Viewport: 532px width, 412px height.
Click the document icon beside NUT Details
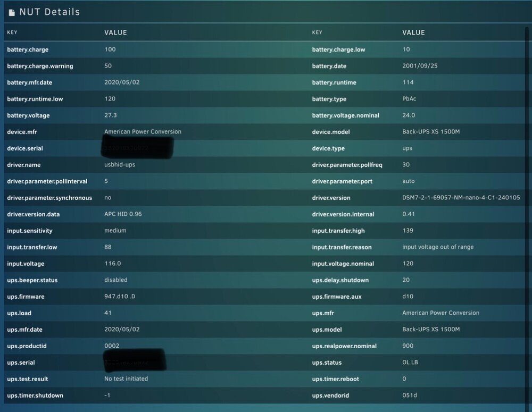tap(12, 13)
